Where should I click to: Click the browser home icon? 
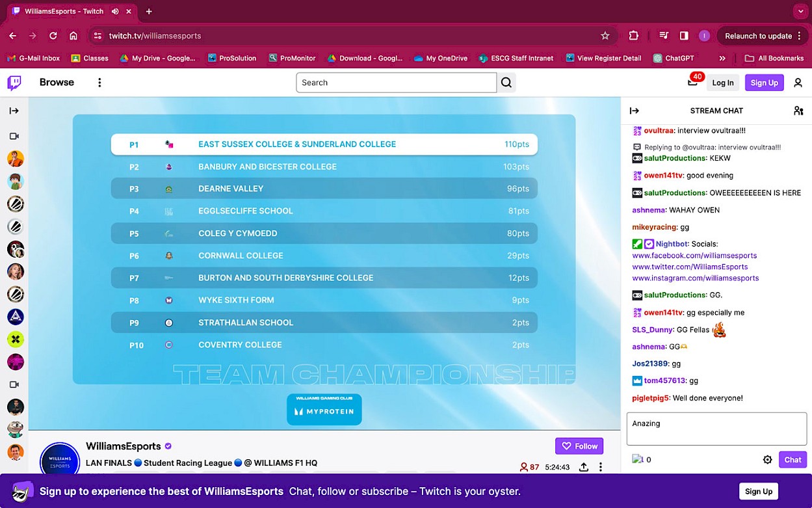pos(73,36)
